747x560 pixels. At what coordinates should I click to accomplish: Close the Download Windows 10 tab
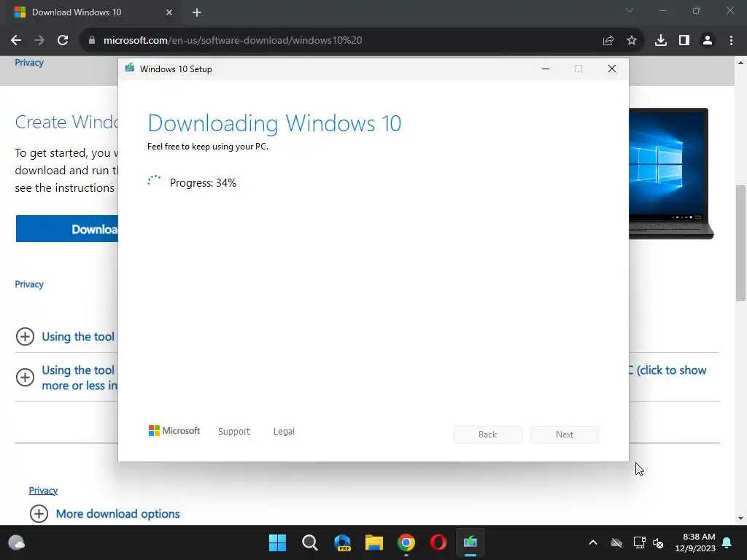pyautogui.click(x=169, y=12)
